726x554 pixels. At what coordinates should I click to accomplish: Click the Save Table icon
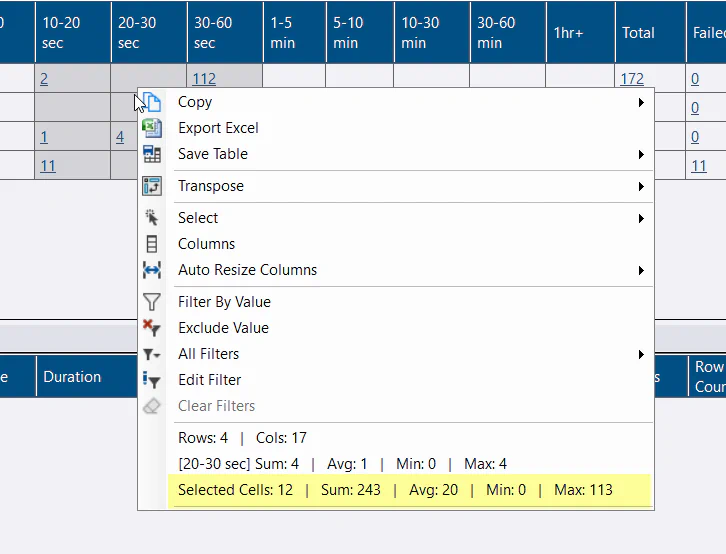(152, 154)
